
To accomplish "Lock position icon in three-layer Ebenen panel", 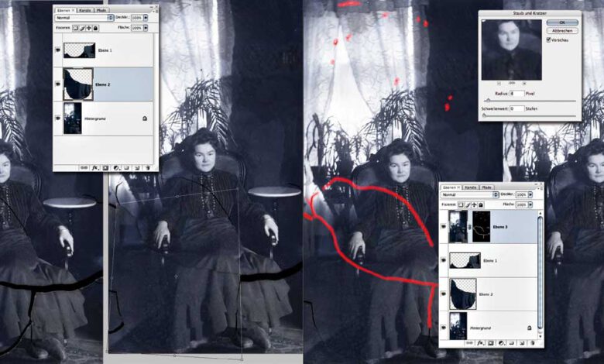I will click(88, 28).
